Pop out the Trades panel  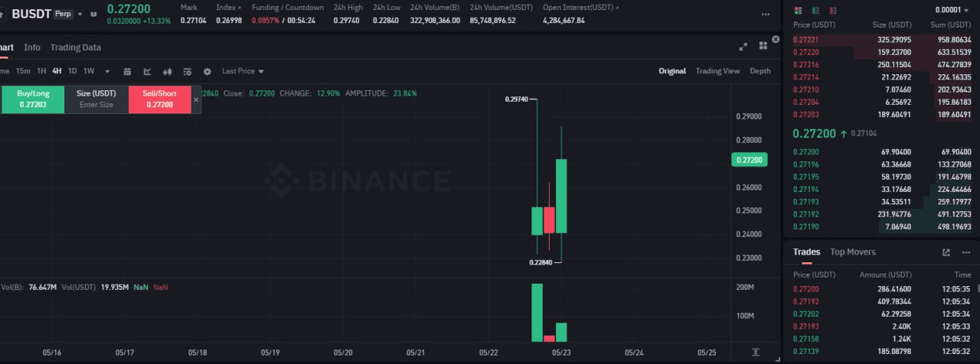point(946,252)
